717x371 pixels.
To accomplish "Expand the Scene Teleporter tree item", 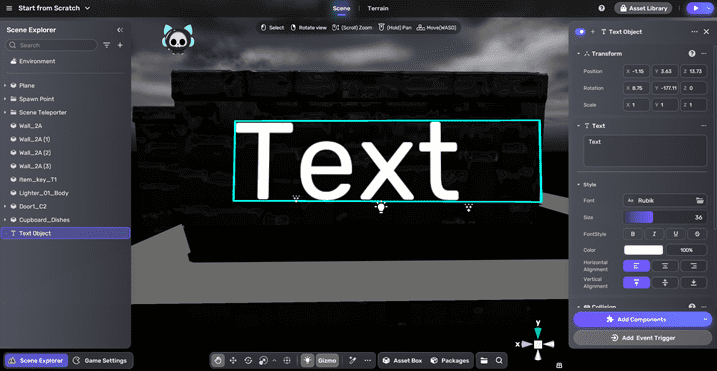I will click(5, 112).
